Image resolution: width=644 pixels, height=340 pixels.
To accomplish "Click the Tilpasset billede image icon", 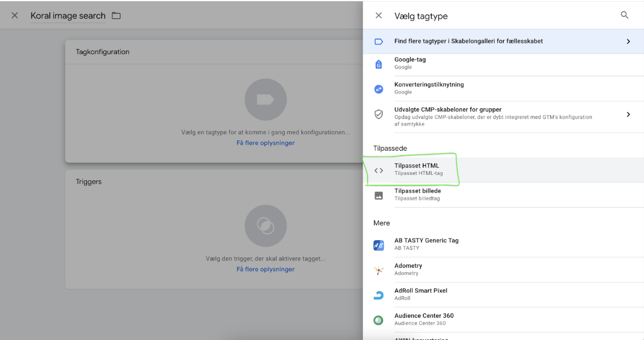I will [x=378, y=195].
